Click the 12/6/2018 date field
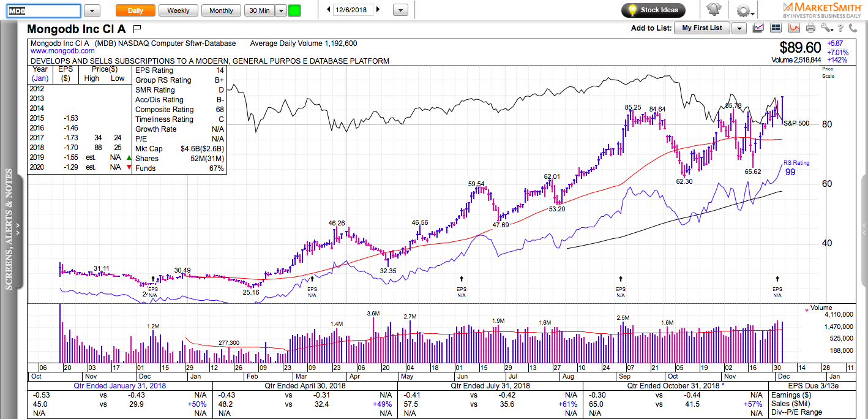The height and width of the screenshot is (419, 868). [x=353, y=10]
